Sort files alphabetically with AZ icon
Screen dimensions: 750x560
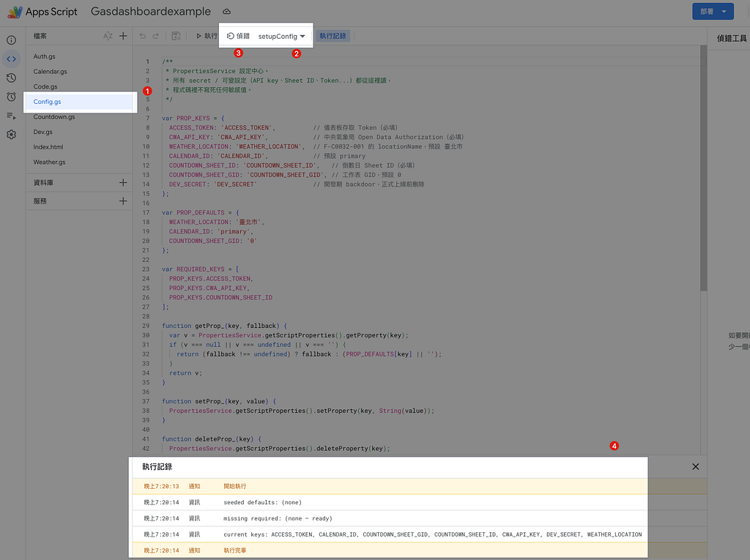pos(108,36)
